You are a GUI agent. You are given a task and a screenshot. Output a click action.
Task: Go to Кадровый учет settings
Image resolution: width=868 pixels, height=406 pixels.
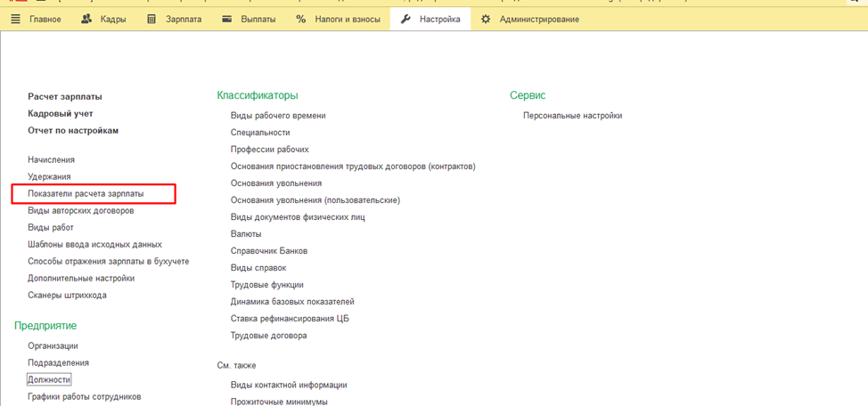tap(61, 113)
